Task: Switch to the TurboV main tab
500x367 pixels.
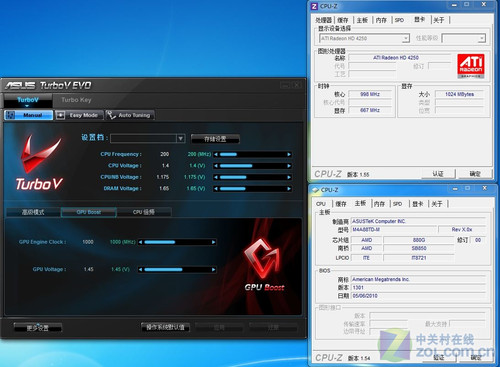Action: pyautogui.click(x=28, y=100)
